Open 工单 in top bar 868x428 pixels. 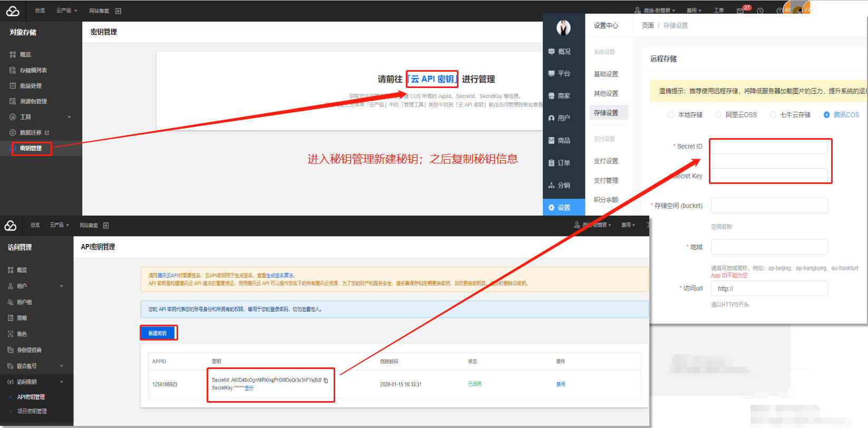(x=719, y=11)
